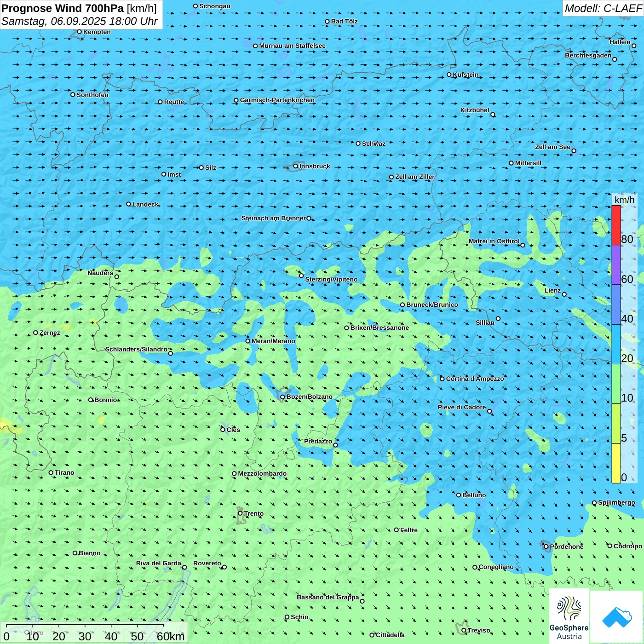Click the 'Kufstein' label
The width and height of the screenshot is (644, 644).
point(466,75)
